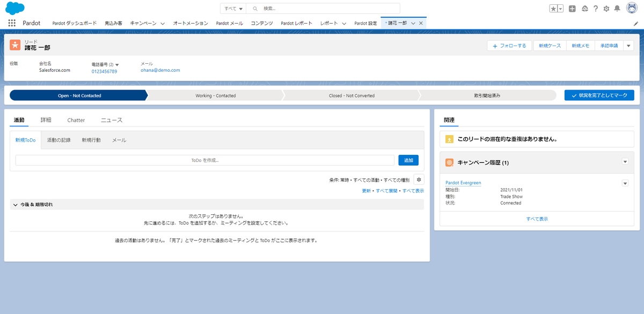Click the global search field

323,9
